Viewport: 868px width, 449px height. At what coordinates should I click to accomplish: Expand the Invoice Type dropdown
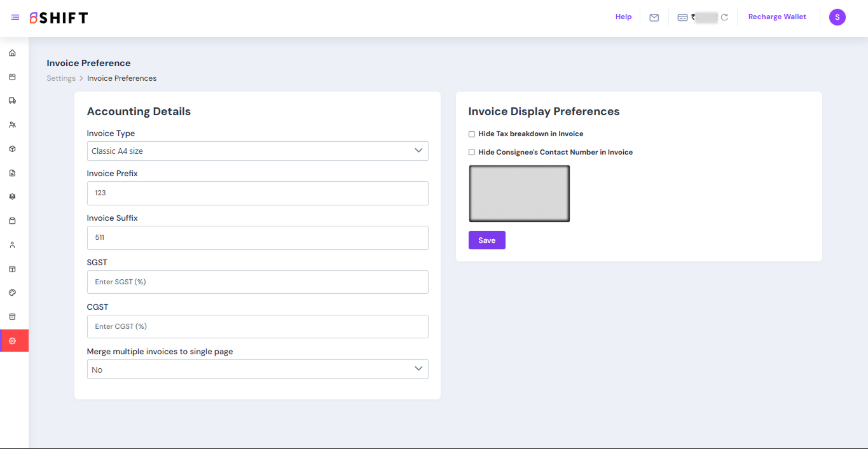pyautogui.click(x=258, y=151)
